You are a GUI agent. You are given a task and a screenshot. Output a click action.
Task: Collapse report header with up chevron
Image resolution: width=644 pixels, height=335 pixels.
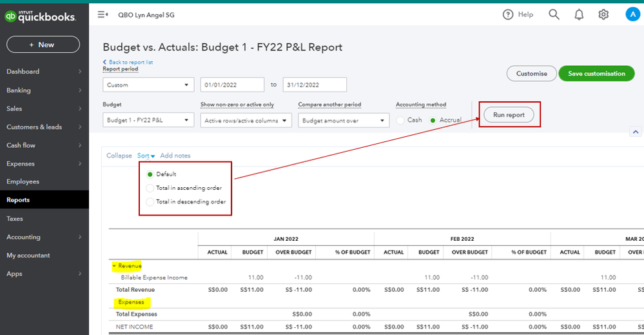pos(636,132)
